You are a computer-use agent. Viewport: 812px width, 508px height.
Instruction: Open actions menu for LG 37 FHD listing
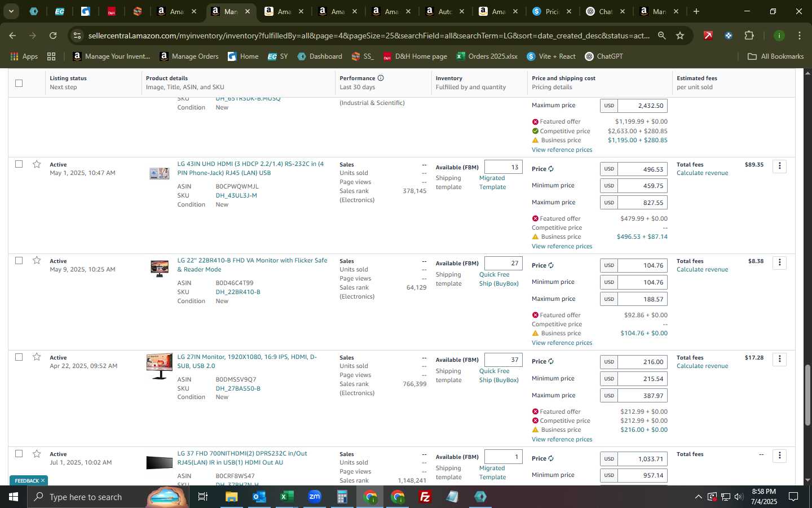pyautogui.click(x=779, y=456)
